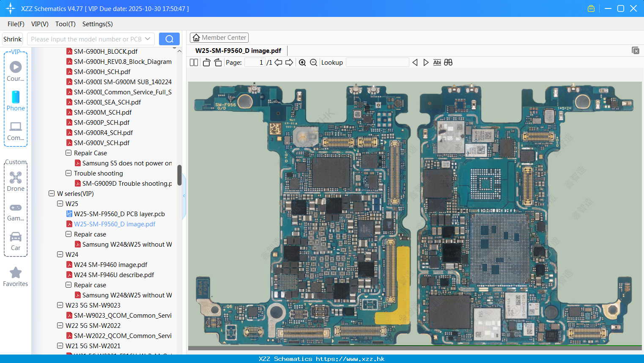The width and height of the screenshot is (644, 363).
Task: Go to the previous page arrow
Action: 278,62
